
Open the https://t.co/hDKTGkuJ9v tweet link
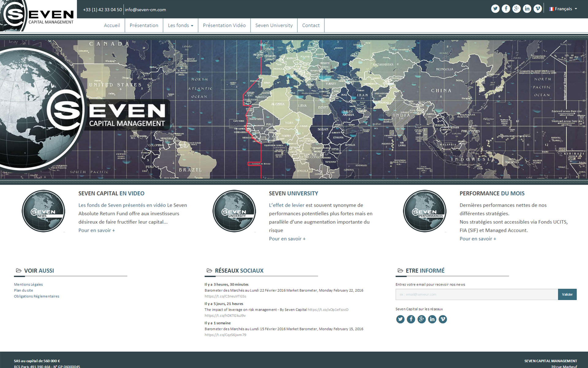[225, 316]
